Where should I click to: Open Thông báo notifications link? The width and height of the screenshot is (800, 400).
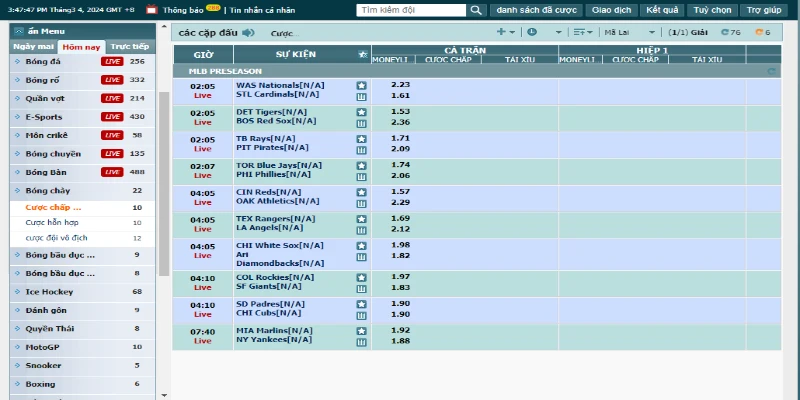(183, 10)
